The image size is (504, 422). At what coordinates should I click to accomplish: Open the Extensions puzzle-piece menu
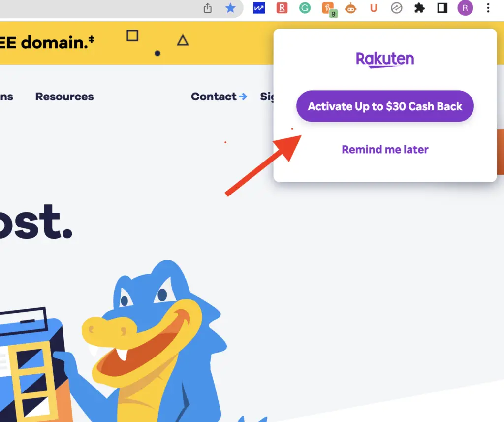pos(419,8)
